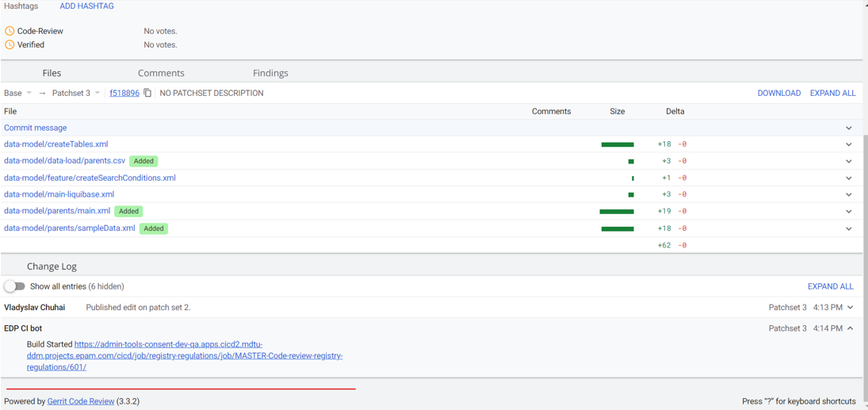The height and width of the screenshot is (410, 868).
Task: Click the +19 -0 delta value
Action: (672, 211)
